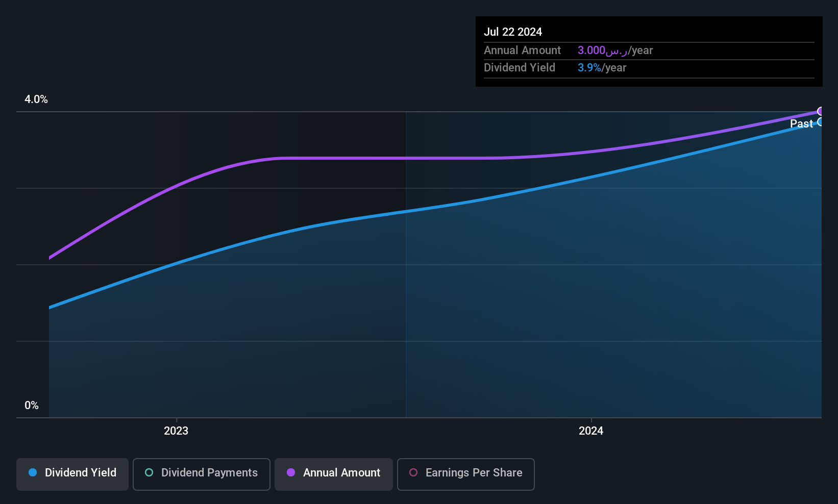Click the pink Earnings Per Share circle
This screenshot has height=504, width=838.
click(413, 472)
